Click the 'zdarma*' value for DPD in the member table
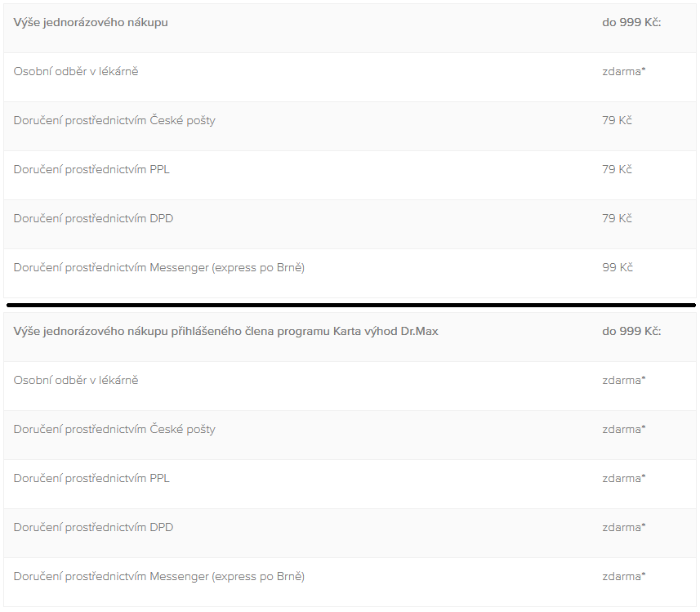Viewport: 700px width, 612px height. click(x=624, y=528)
